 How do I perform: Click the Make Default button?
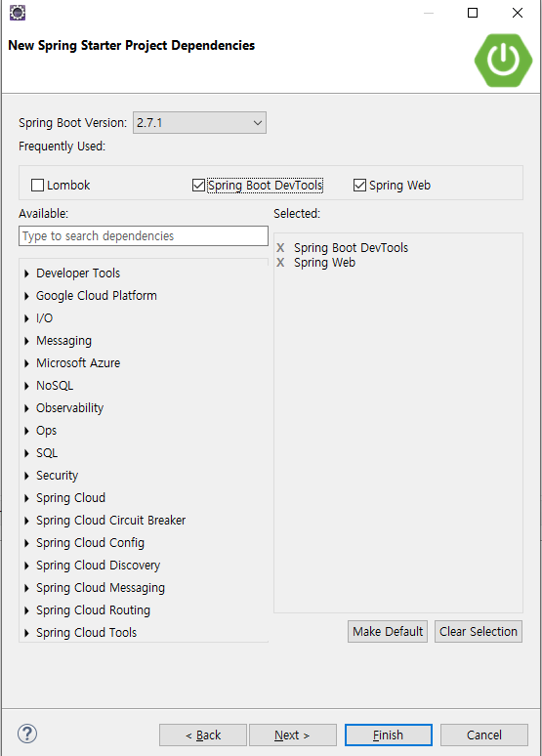(x=388, y=632)
